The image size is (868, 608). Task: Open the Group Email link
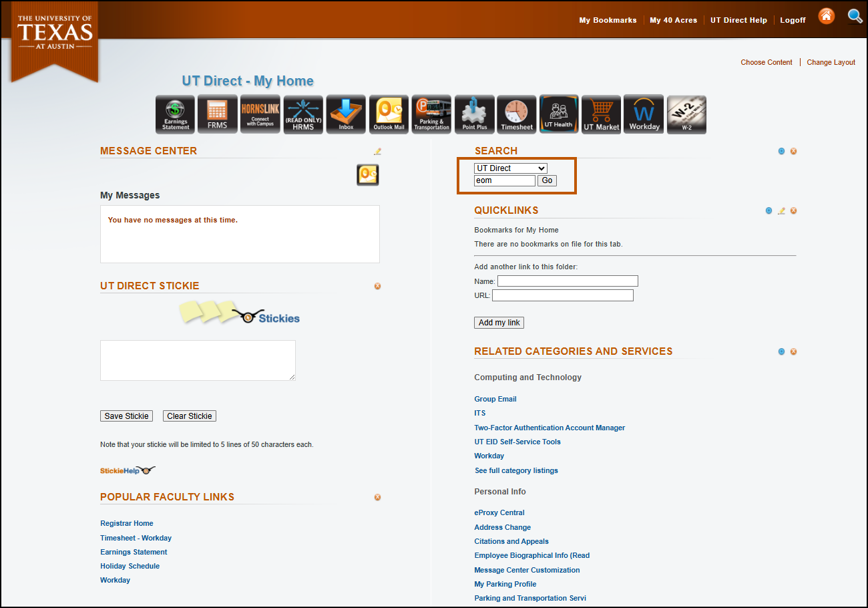tap(495, 399)
